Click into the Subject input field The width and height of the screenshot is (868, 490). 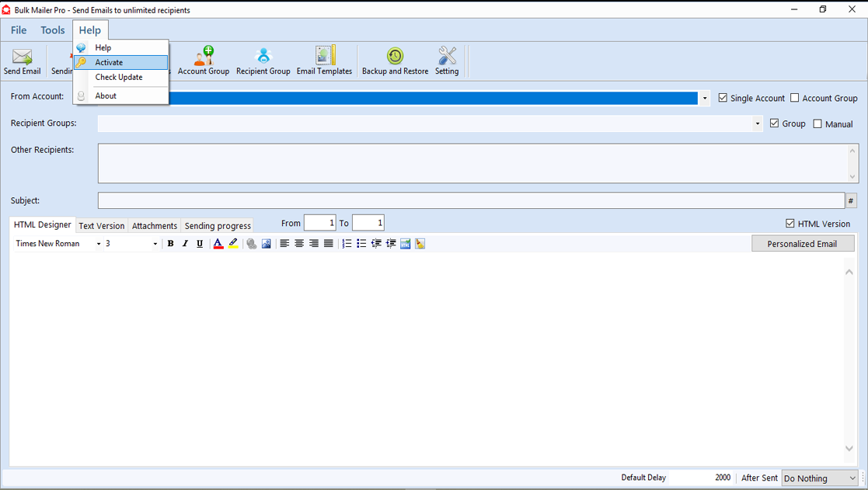pos(471,200)
